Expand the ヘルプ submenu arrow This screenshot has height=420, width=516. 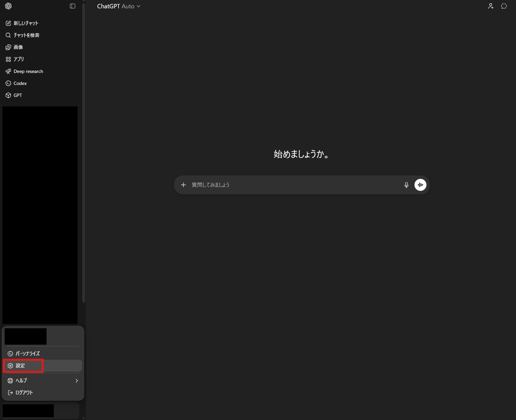pos(77,381)
